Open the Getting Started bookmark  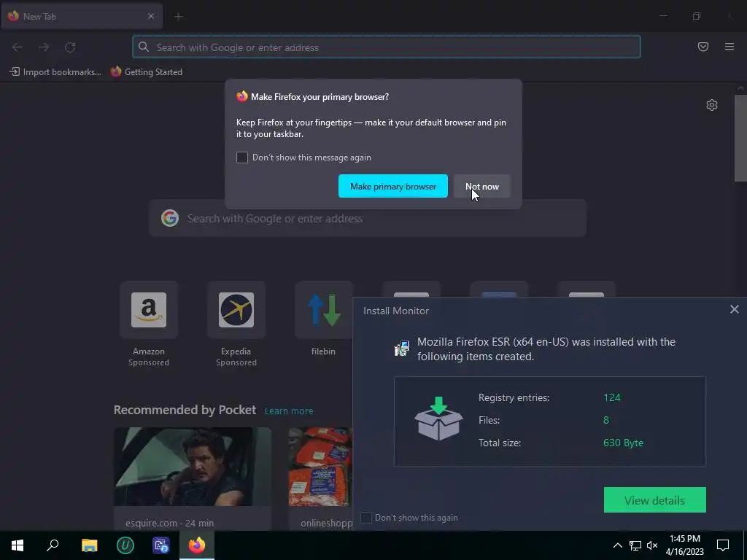pyautogui.click(x=146, y=72)
